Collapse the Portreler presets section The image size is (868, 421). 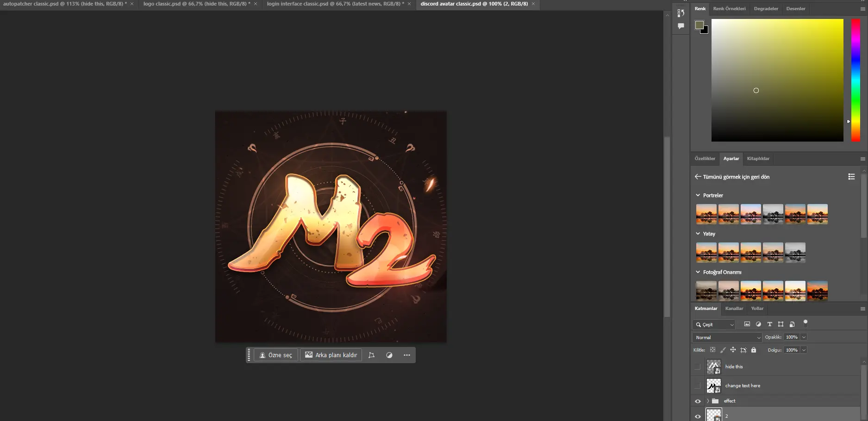pos(698,195)
